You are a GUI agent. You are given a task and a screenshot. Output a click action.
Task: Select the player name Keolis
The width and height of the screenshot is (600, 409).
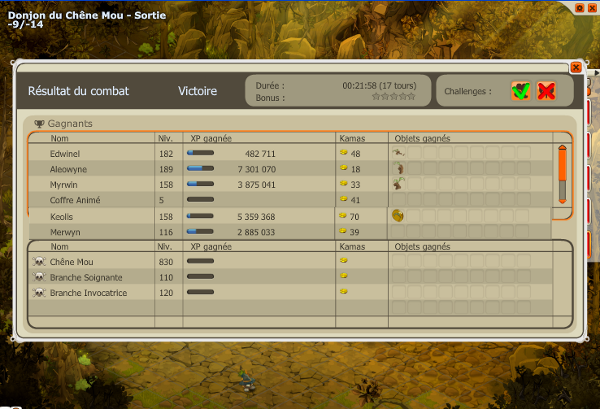click(x=62, y=217)
